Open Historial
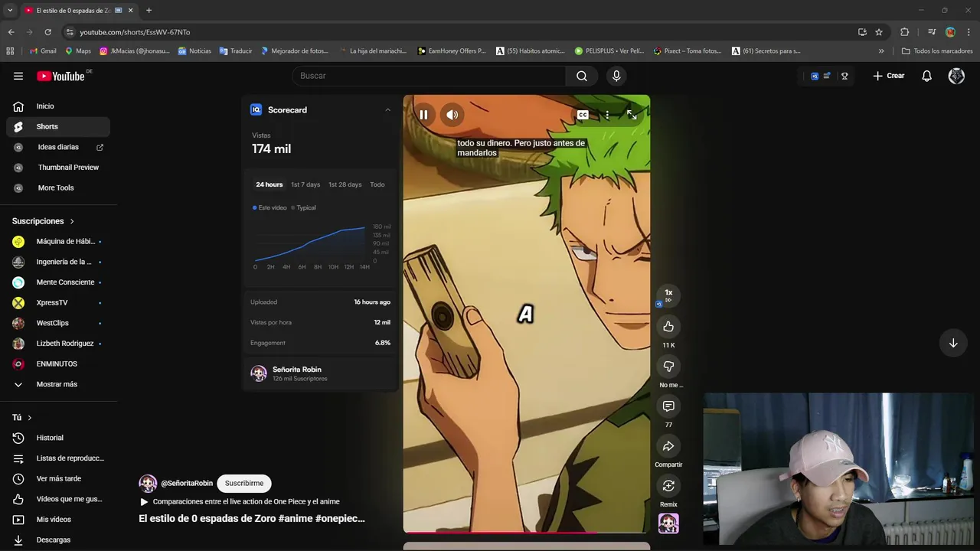The image size is (980, 551). click(58, 438)
